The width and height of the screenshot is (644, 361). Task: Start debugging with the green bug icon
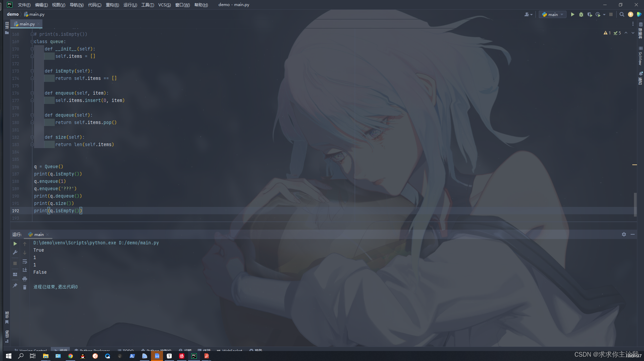tap(581, 14)
